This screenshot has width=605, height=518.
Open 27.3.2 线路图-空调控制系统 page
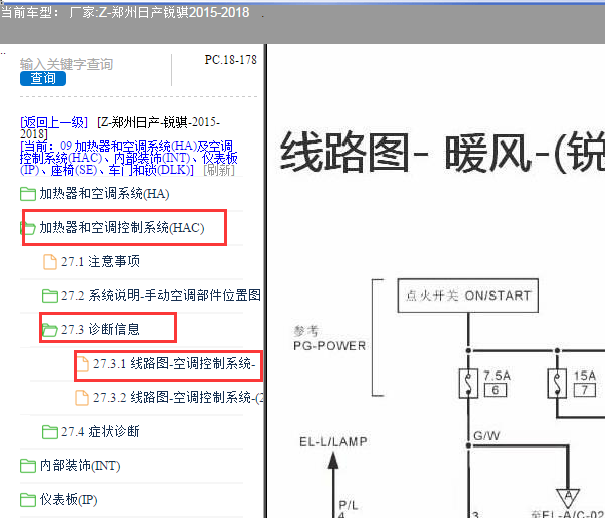coord(178,397)
